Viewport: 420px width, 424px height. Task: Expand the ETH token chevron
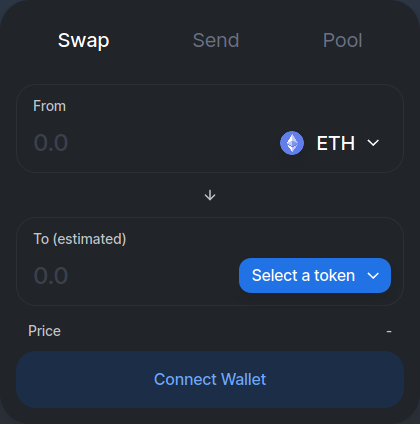click(373, 143)
